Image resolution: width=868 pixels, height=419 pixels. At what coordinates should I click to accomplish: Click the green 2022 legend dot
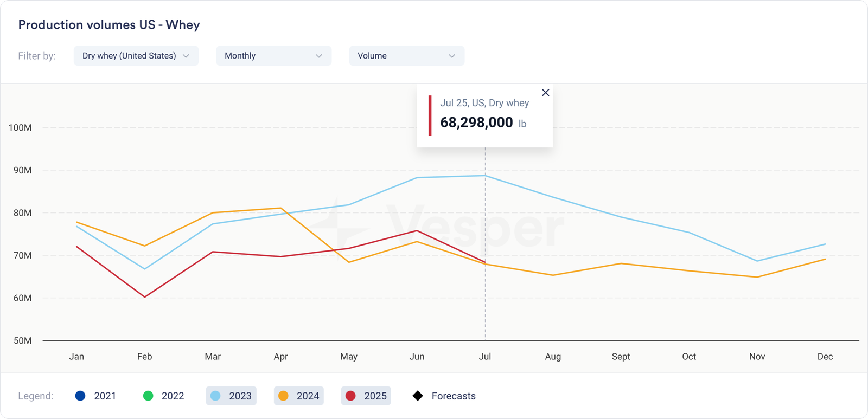point(148,396)
